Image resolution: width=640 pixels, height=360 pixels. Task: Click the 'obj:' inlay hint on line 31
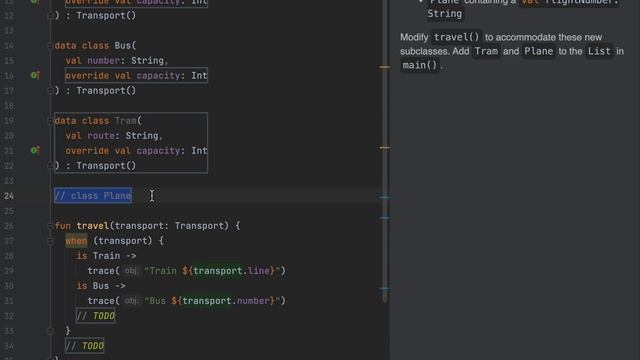131,301
